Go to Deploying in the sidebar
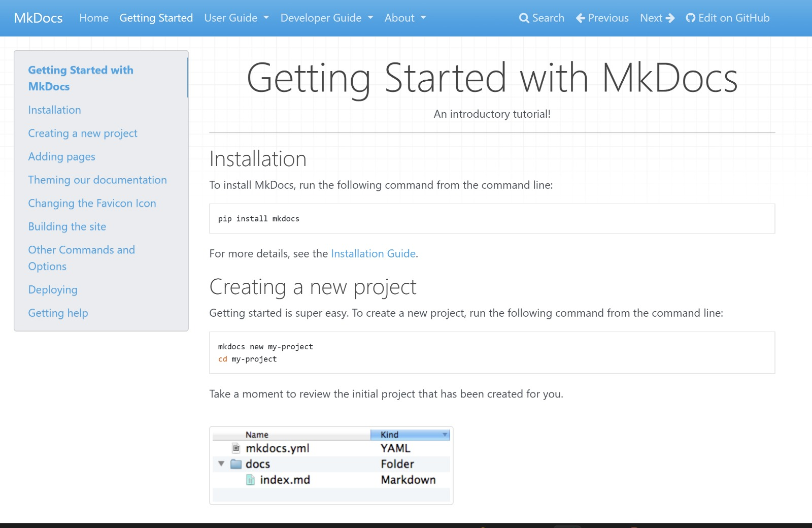The width and height of the screenshot is (812, 528). [53, 290]
